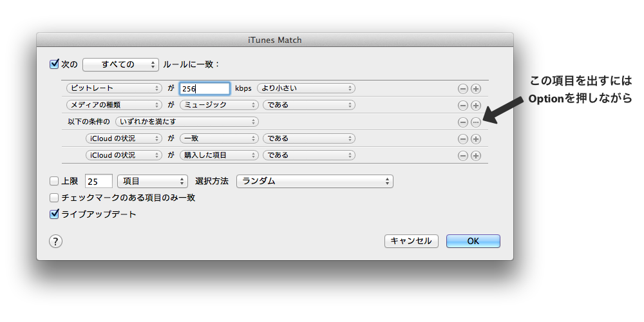Confirm the smart playlist with OK
This screenshot has height=322, width=644.
[473, 241]
